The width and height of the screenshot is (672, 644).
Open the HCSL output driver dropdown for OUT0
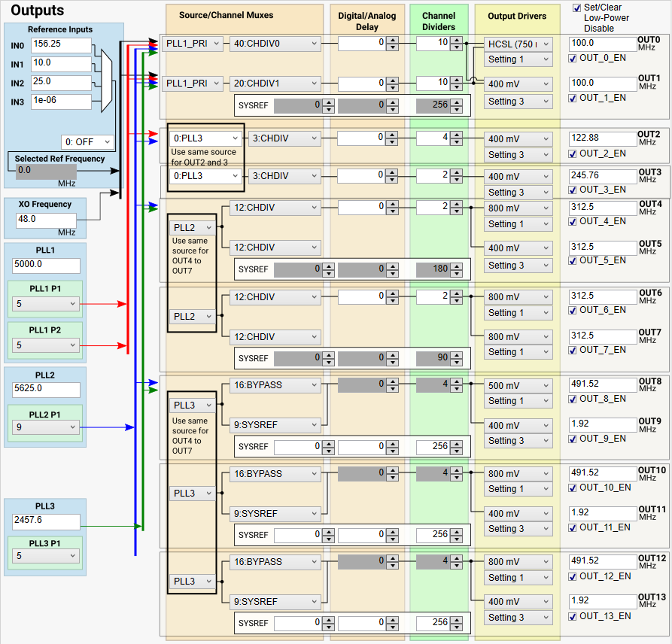coord(518,44)
